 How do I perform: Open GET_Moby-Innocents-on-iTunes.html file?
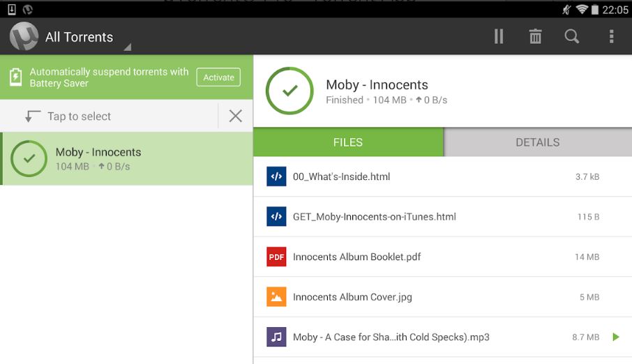(442, 216)
